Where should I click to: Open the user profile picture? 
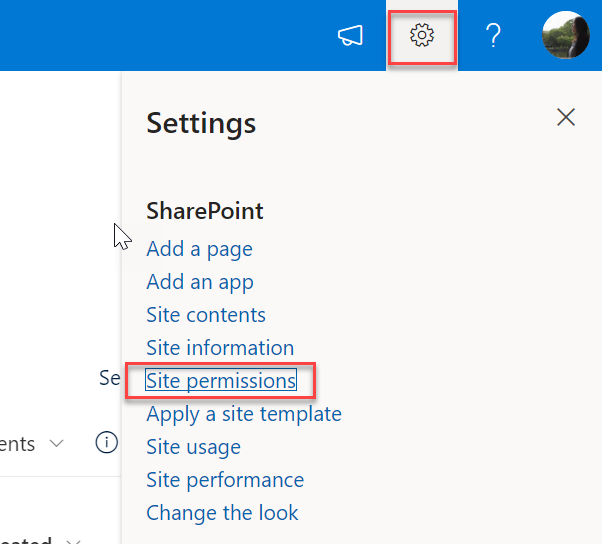[566, 35]
